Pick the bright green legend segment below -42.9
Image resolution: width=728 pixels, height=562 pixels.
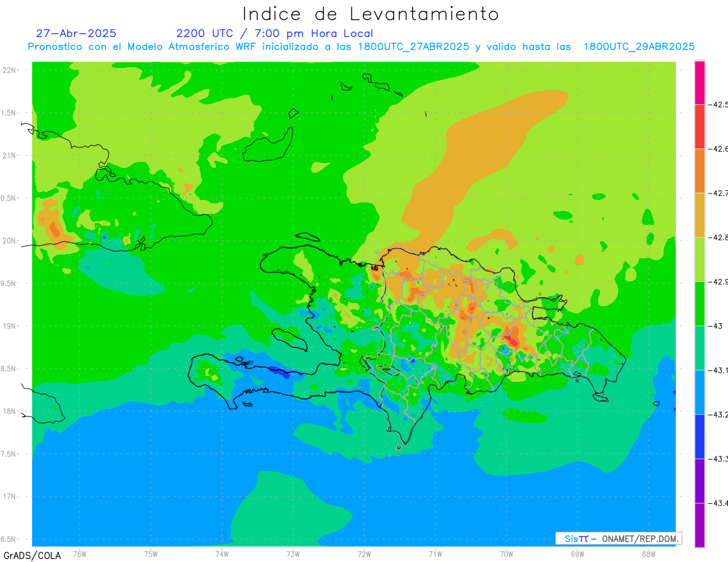(x=699, y=303)
